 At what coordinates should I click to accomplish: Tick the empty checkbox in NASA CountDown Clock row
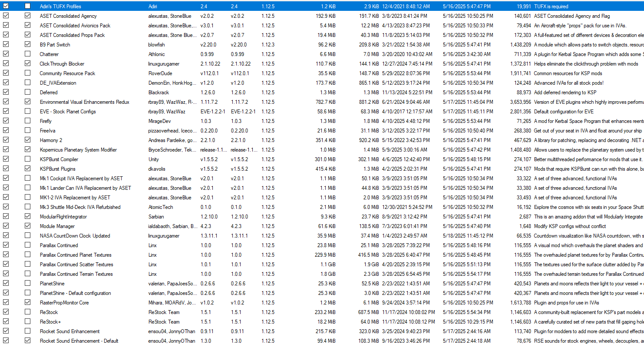28,236
